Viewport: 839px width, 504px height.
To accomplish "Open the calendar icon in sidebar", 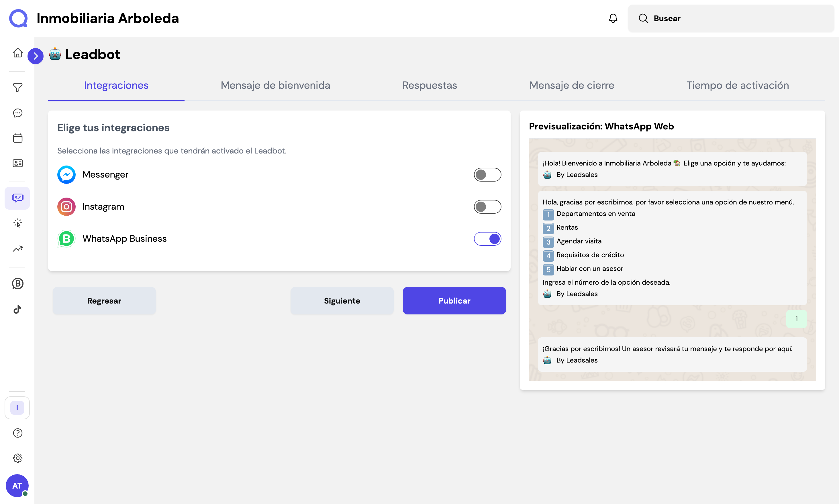I will click(x=18, y=138).
